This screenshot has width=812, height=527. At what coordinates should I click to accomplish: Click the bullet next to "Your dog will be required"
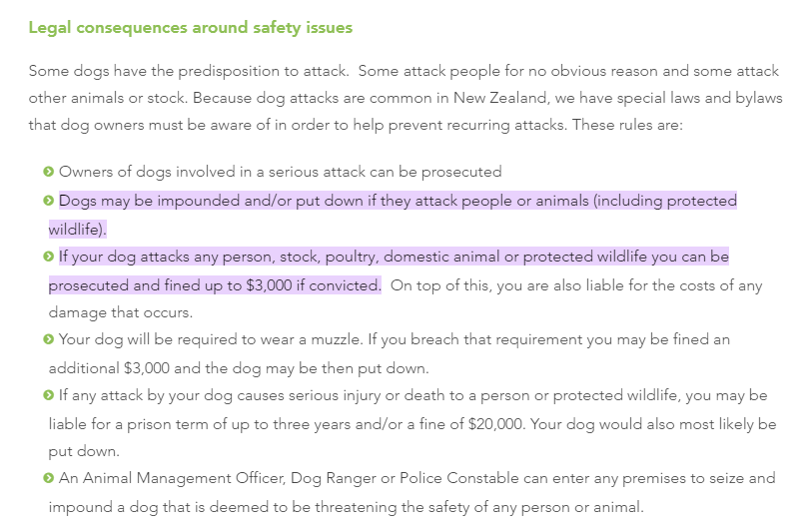click(x=49, y=340)
